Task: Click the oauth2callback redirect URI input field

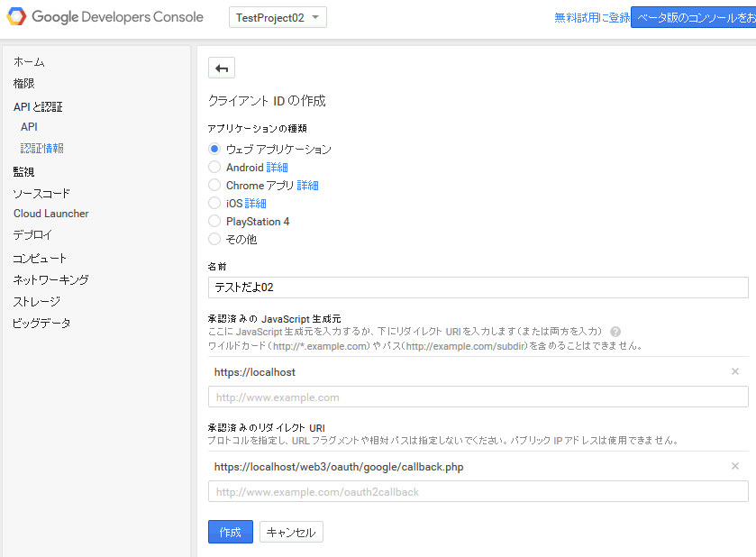Action: (478, 491)
